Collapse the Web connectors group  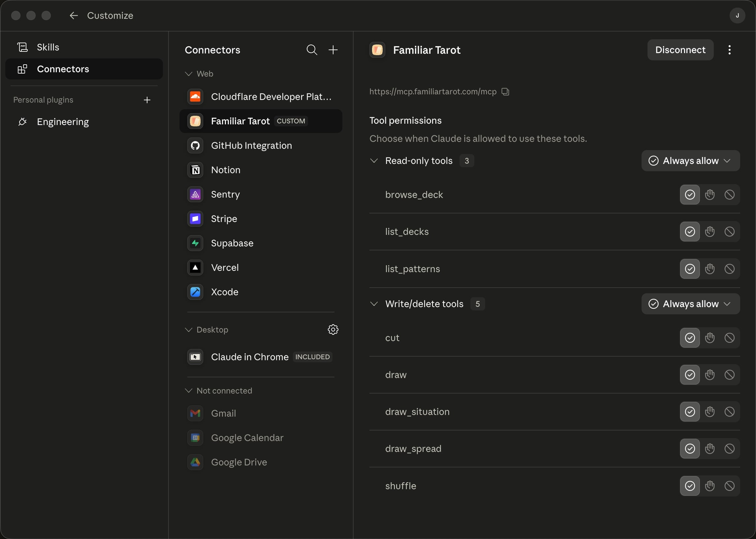188,74
